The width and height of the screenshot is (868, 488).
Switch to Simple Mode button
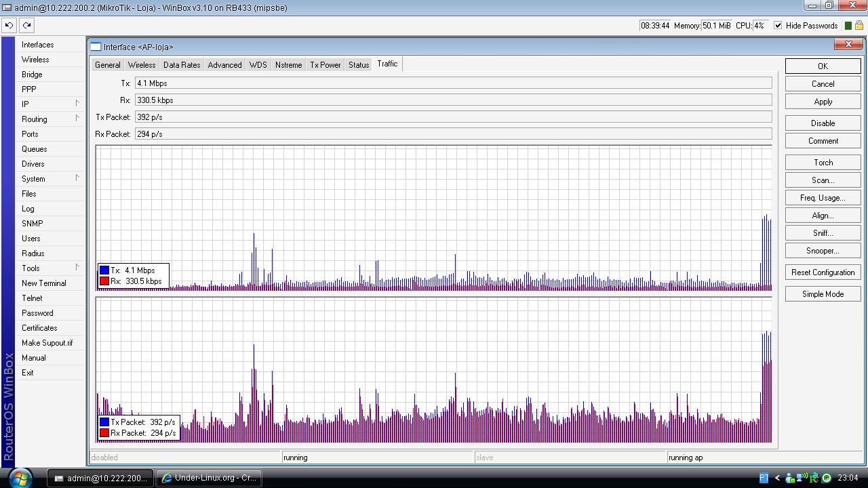(823, 294)
